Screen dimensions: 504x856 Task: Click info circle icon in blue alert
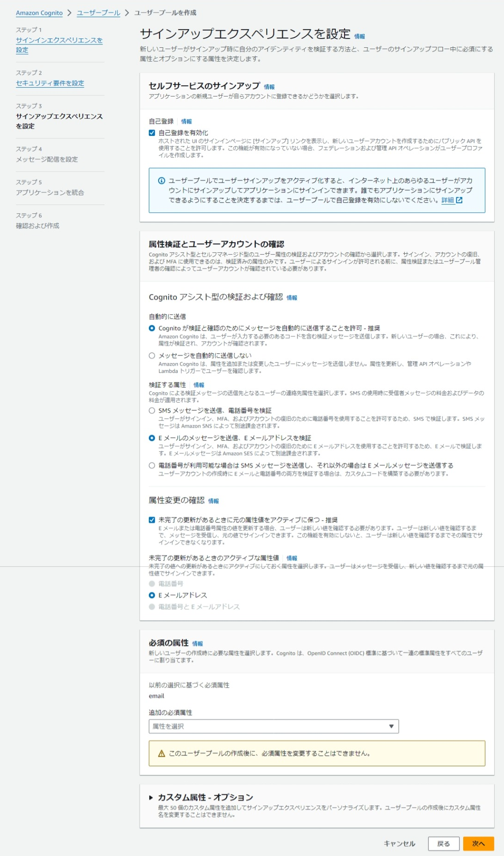point(161,180)
